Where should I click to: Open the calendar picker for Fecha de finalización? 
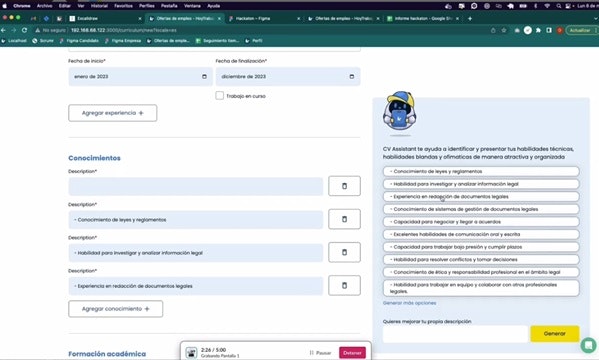pos(352,76)
